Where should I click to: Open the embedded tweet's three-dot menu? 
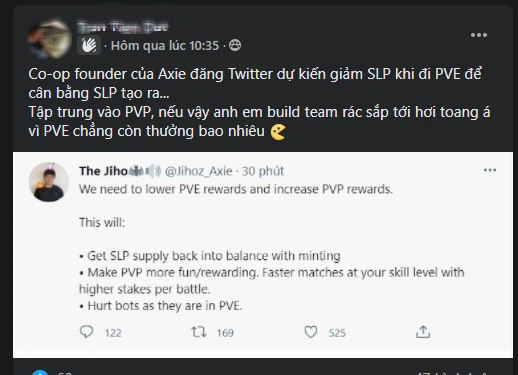pyautogui.click(x=490, y=170)
